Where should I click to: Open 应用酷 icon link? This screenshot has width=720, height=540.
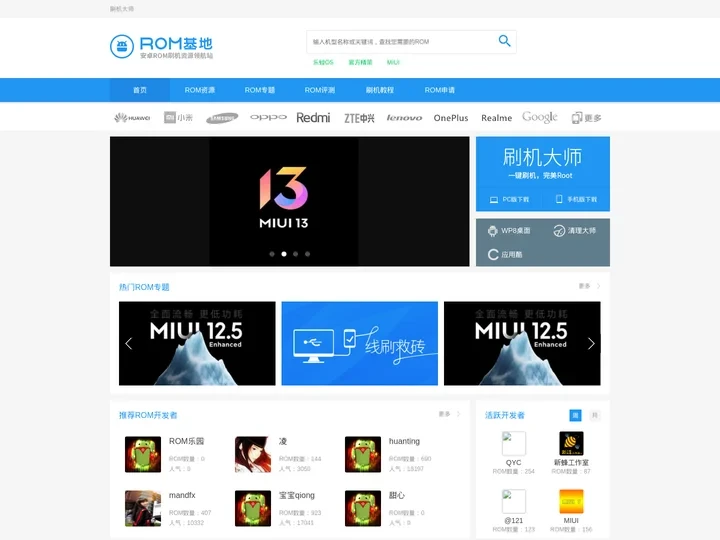pos(505,254)
